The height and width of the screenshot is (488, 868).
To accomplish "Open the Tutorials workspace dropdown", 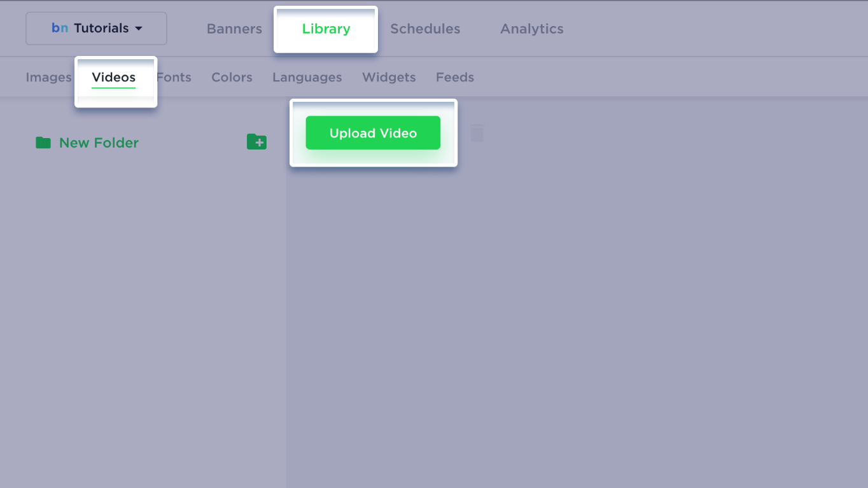I will tap(96, 29).
